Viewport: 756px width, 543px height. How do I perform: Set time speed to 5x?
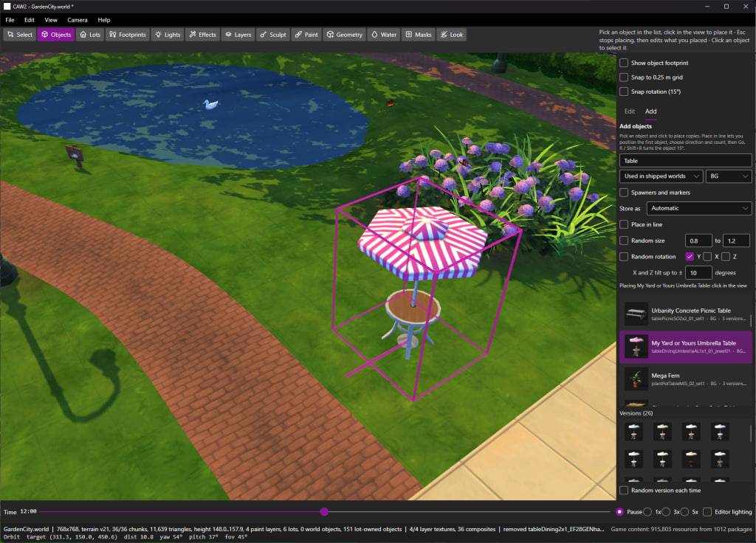point(684,512)
